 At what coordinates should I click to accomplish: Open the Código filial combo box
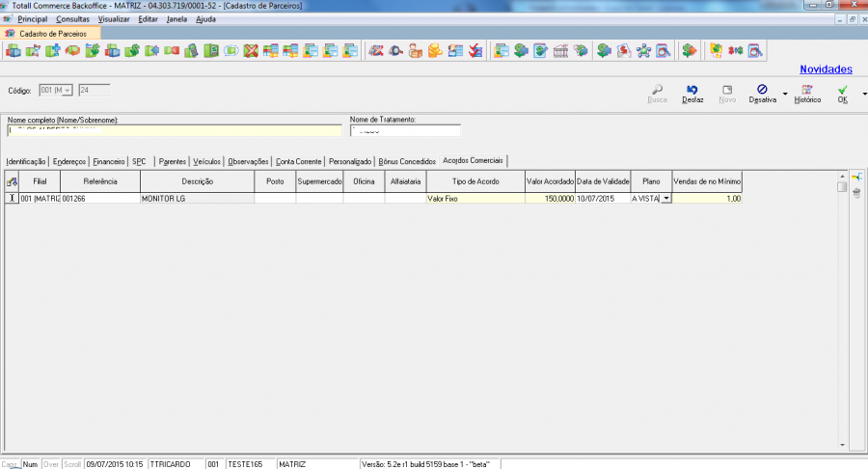pos(56,90)
